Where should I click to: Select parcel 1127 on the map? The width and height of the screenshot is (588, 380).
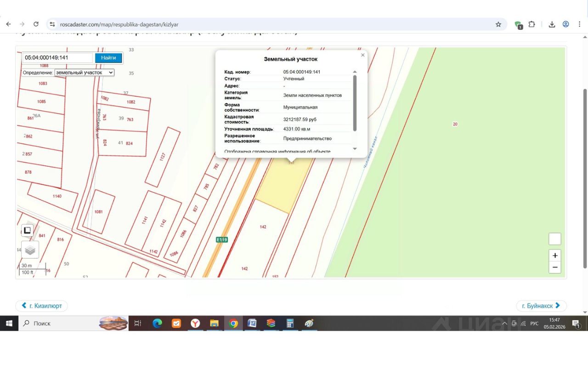(x=162, y=157)
